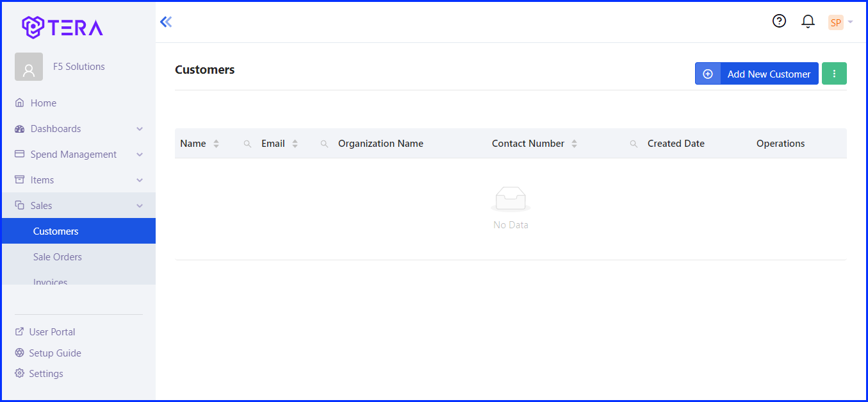Click the SP user avatar
This screenshot has height=402, width=868.
click(835, 22)
